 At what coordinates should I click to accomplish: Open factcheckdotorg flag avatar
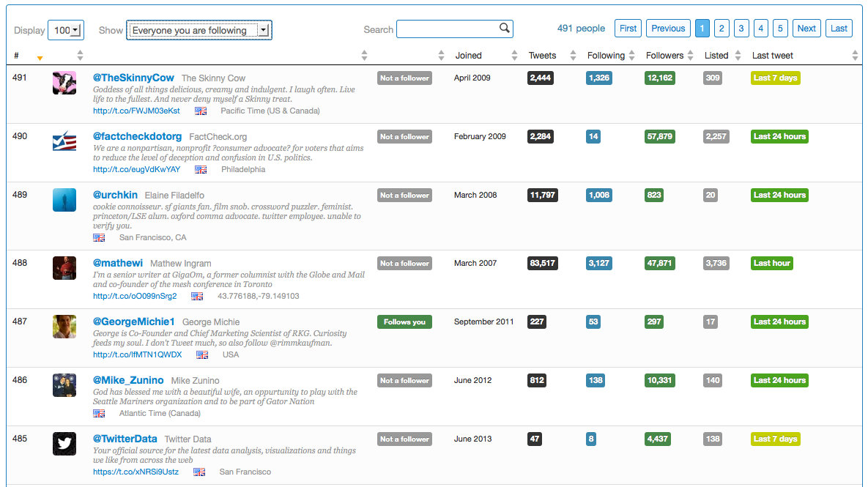[64, 141]
